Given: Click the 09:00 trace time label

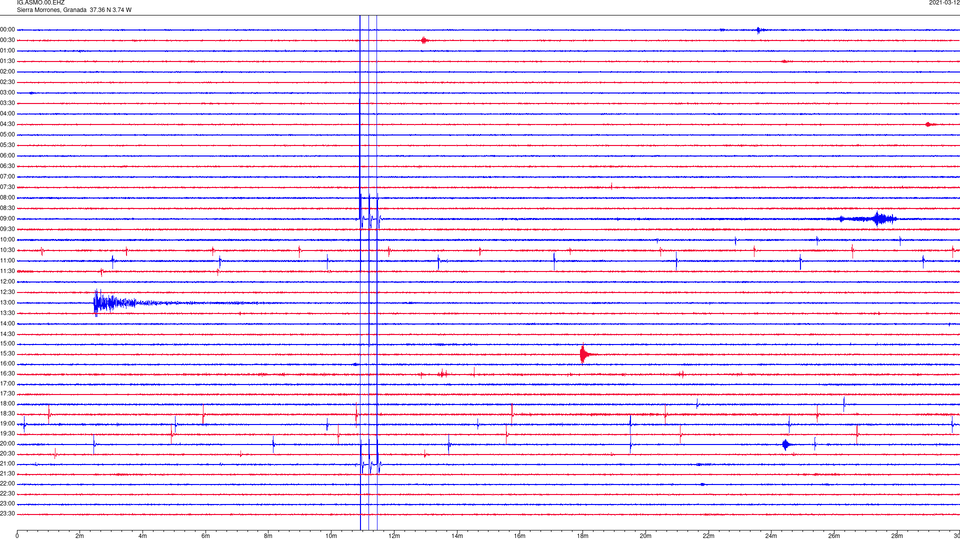Looking at the screenshot, I should tap(7, 219).
